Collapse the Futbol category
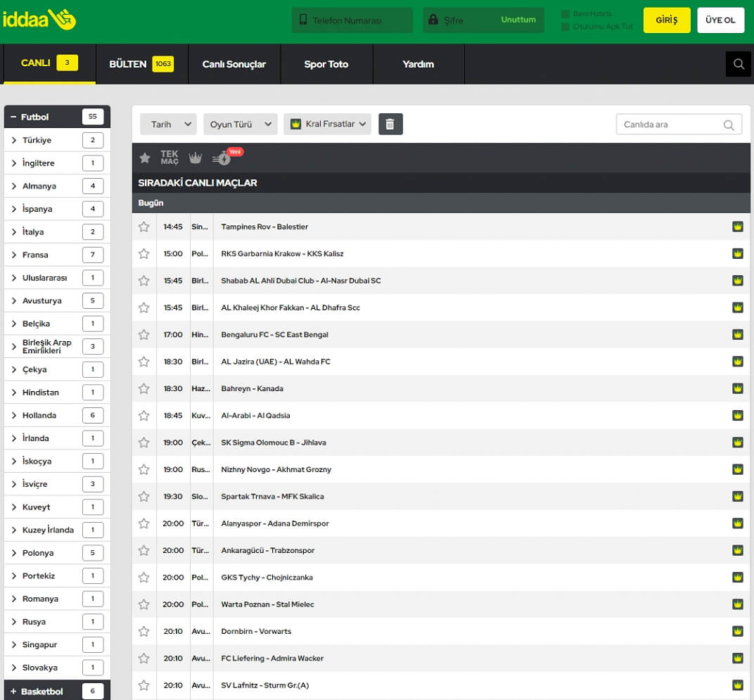This screenshot has width=754, height=700. (x=57, y=116)
